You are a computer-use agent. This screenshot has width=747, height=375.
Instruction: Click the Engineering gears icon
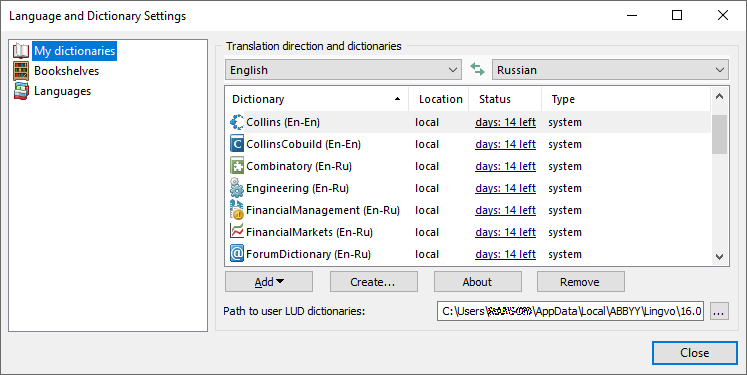click(x=237, y=188)
